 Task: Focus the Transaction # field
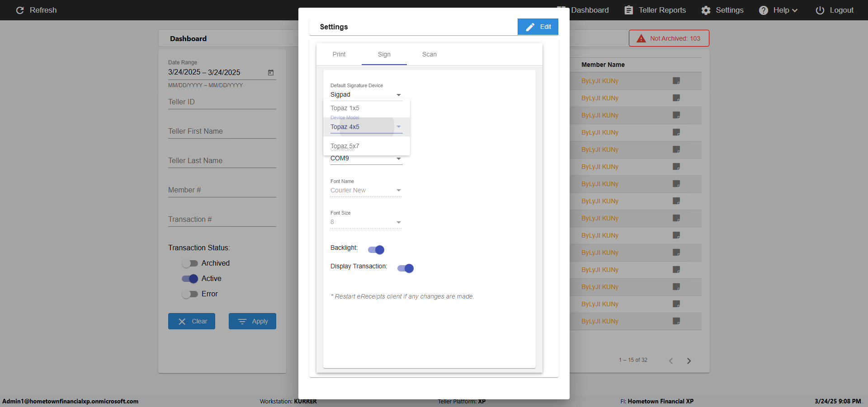pos(222,220)
